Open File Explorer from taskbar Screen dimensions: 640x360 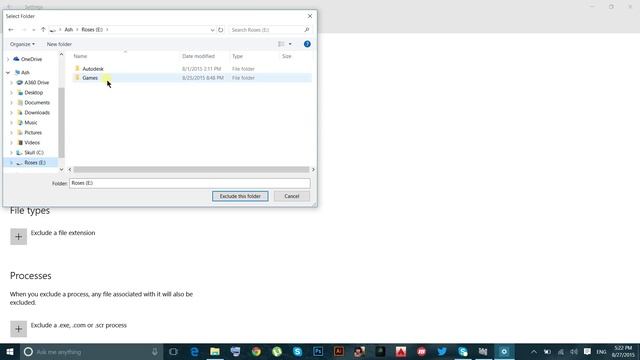pos(215,352)
